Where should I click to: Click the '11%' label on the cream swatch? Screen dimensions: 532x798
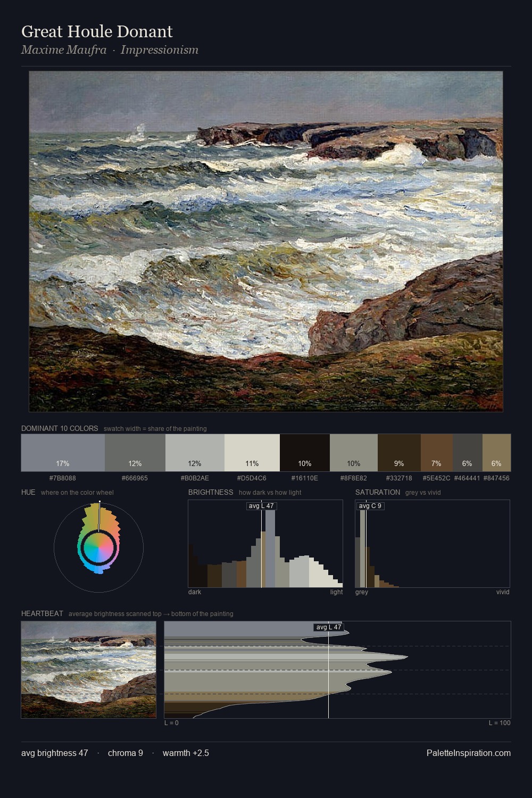pos(252,463)
